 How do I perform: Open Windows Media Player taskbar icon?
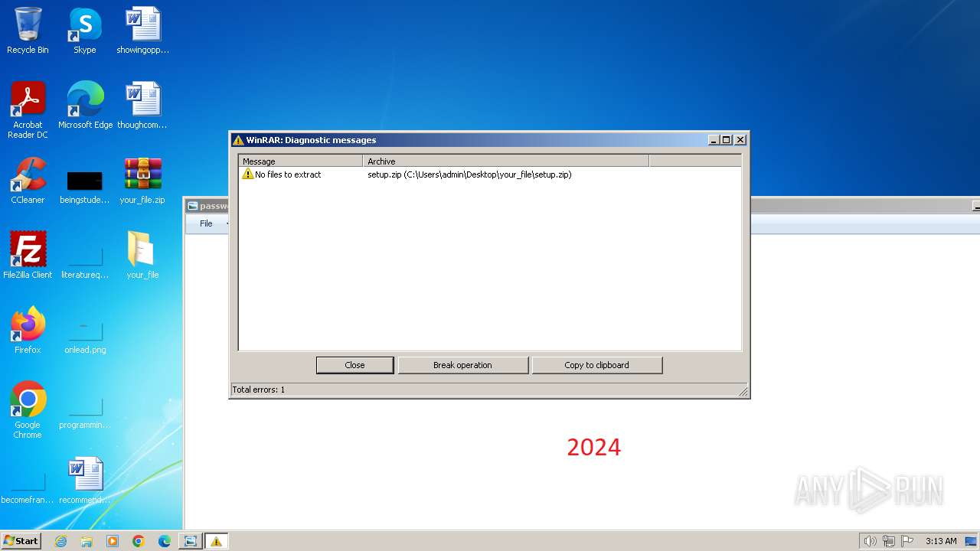tap(113, 541)
